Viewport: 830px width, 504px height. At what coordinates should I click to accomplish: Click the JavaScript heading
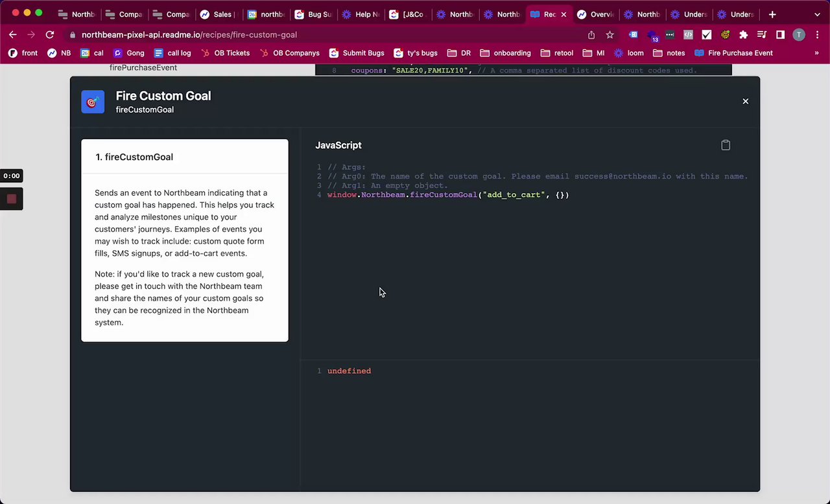(338, 145)
